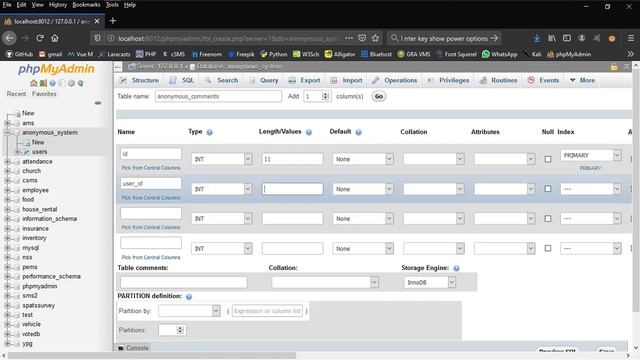Click Pick from Central Columns under user_id

click(x=151, y=198)
